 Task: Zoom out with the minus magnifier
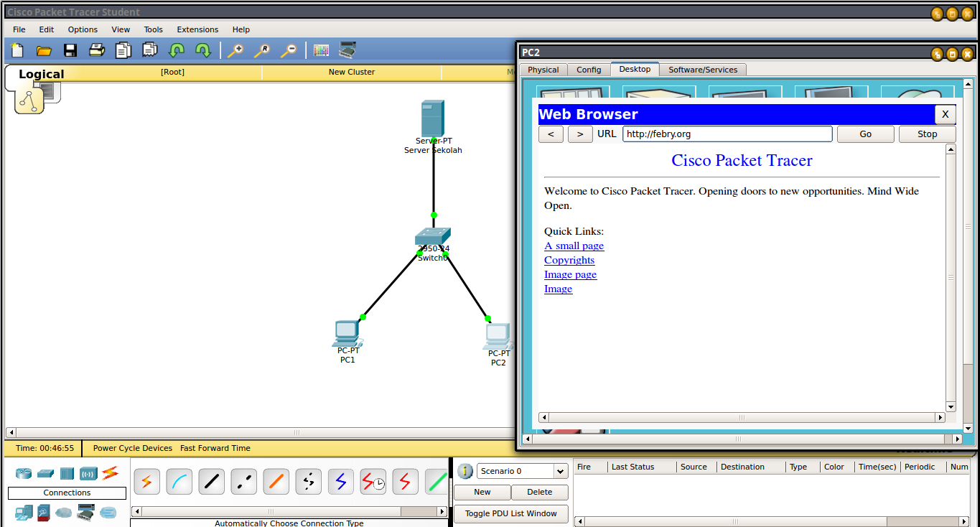[289, 50]
